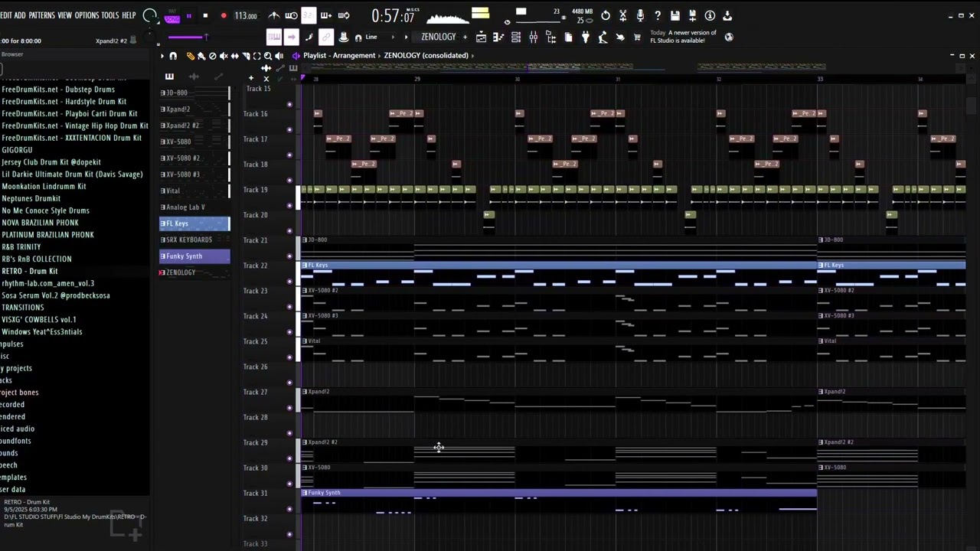Open the VIEW menu
Viewport: 980px width, 551px height.
click(65, 15)
